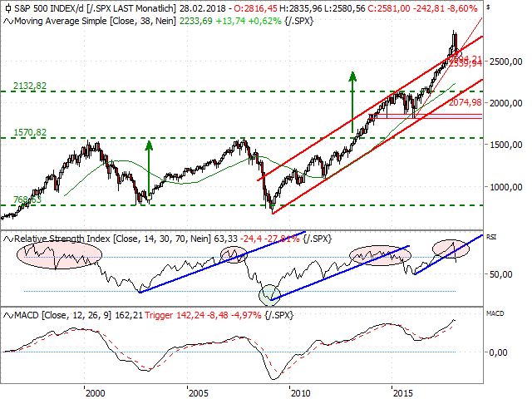Click the 2500,00 price axis label
This screenshot has height=399, width=532.
tap(505, 62)
